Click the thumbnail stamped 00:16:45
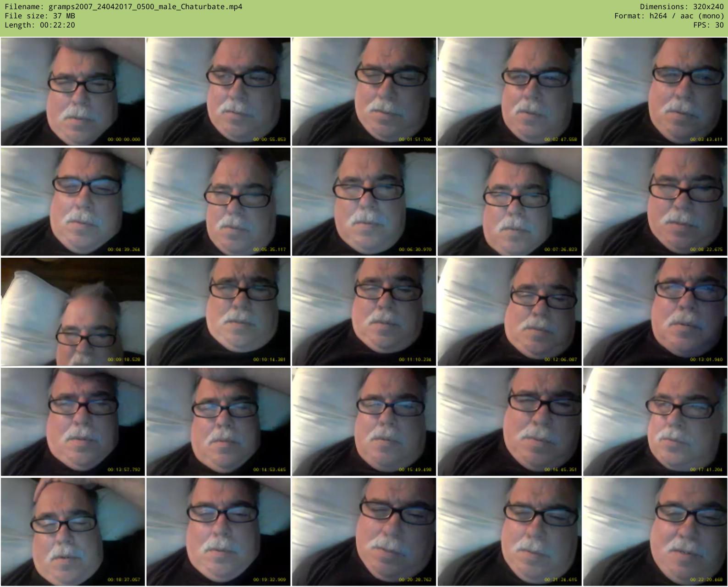 click(x=509, y=422)
